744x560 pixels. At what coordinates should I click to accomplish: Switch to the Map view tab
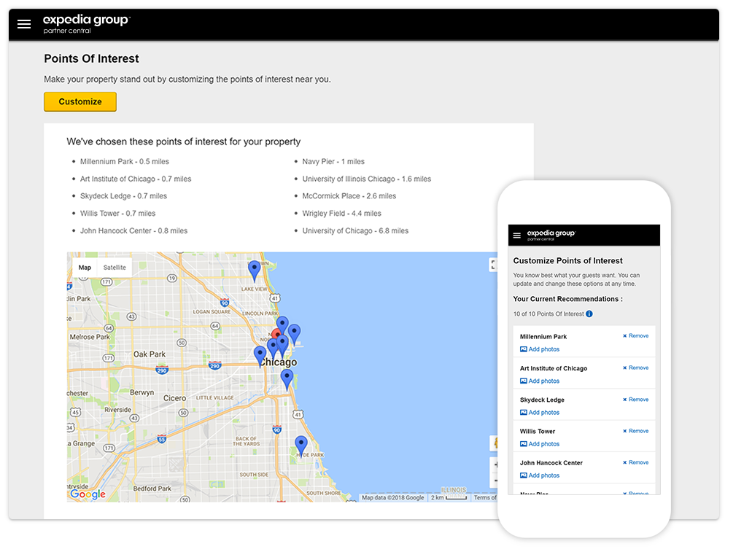click(x=85, y=268)
